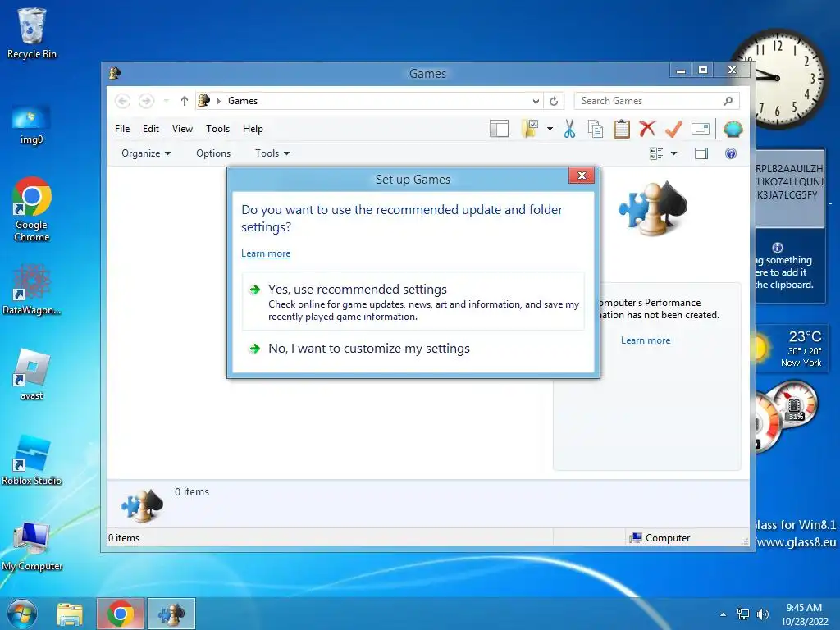
Task: Expand the address bar history dropdown
Action: coord(536,101)
